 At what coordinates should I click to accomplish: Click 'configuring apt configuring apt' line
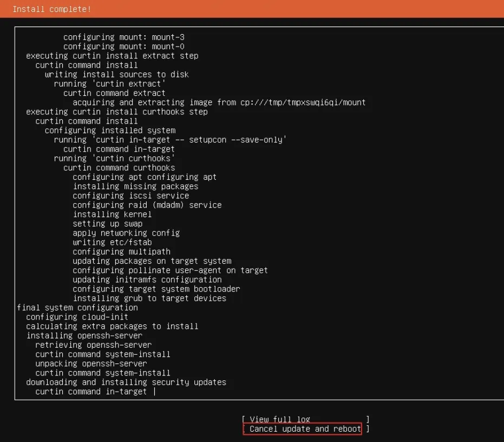pos(145,177)
